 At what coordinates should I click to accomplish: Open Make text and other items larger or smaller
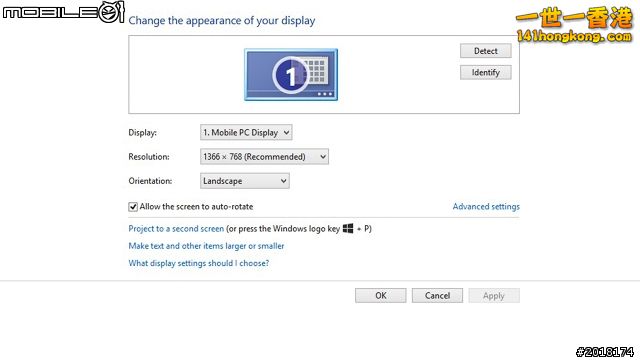click(206, 246)
